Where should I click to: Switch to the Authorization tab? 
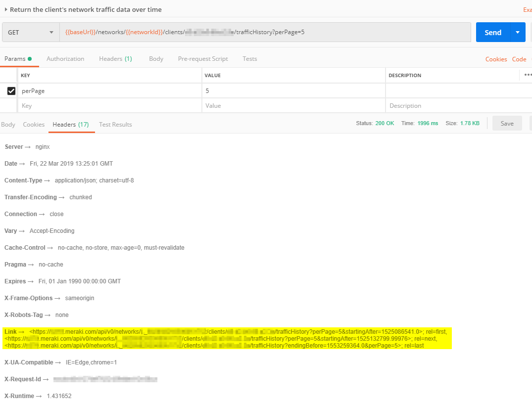pos(65,58)
